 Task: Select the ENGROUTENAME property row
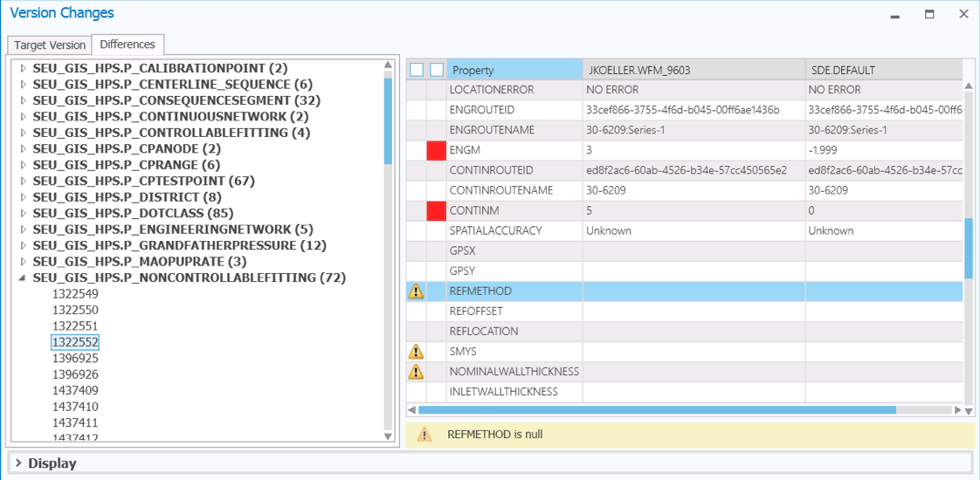click(685, 130)
